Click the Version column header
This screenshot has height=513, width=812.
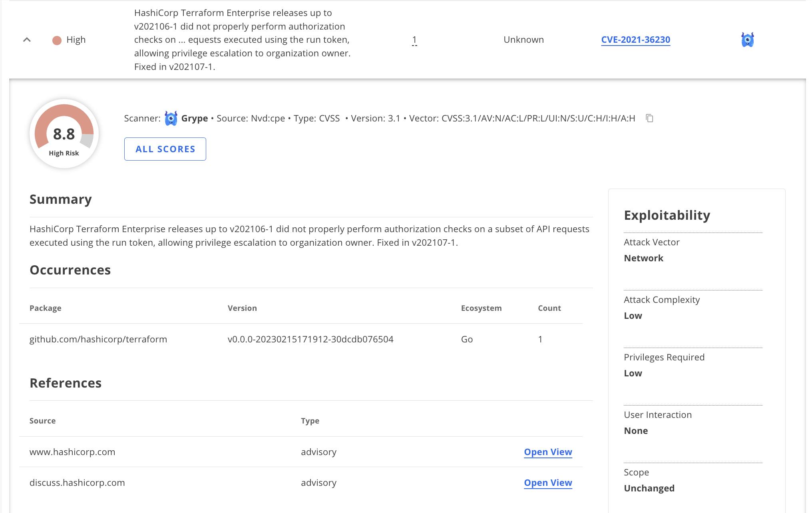pyautogui.click(x=242, y=308)
